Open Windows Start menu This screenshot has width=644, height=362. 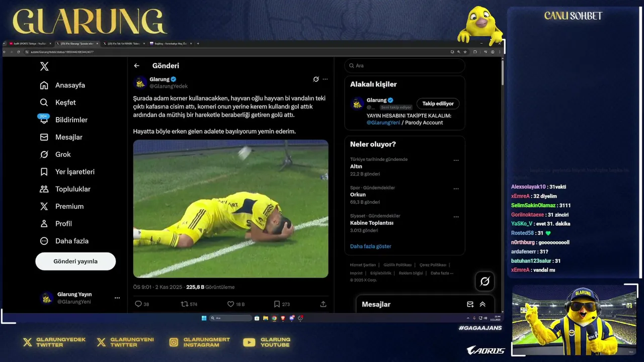[204, 318]
